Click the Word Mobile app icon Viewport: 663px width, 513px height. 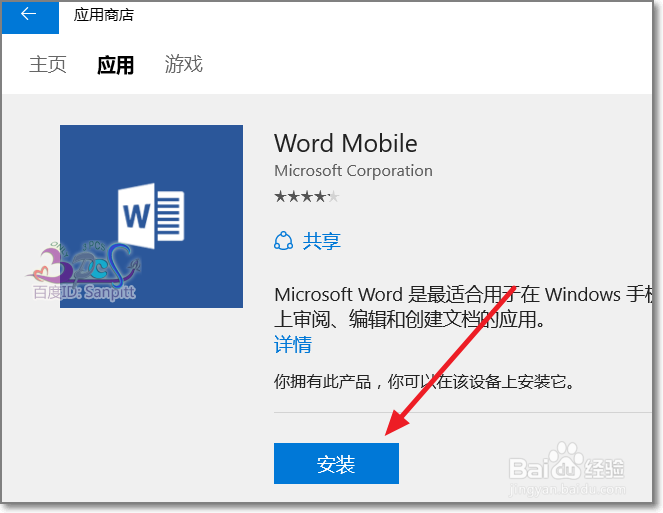tap(151, 216)
